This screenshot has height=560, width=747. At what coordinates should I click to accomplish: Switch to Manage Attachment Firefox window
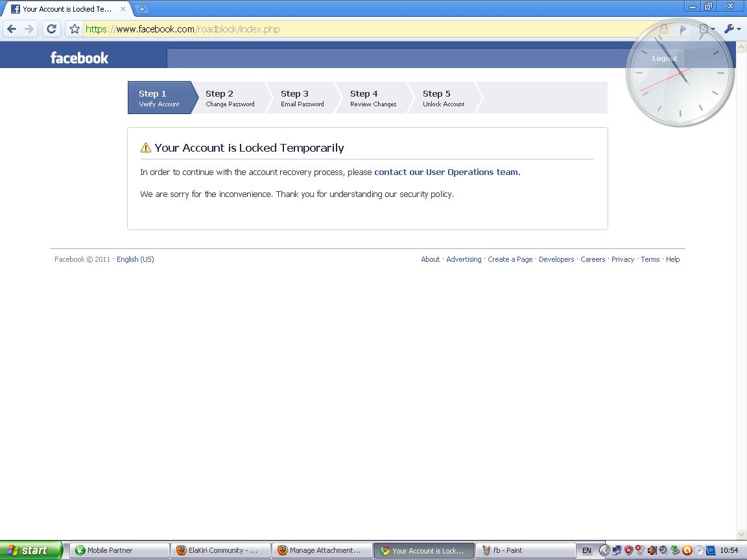coord(322,550)
